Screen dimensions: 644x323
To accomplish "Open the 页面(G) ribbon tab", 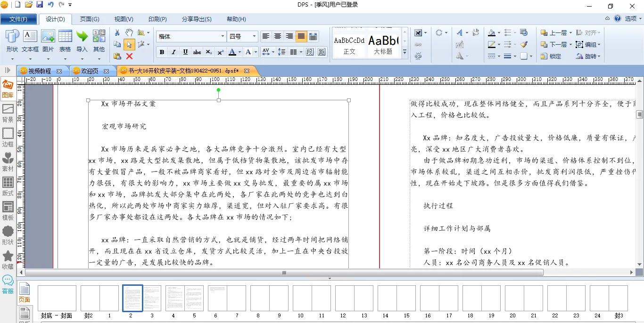I will click(90, 19).
